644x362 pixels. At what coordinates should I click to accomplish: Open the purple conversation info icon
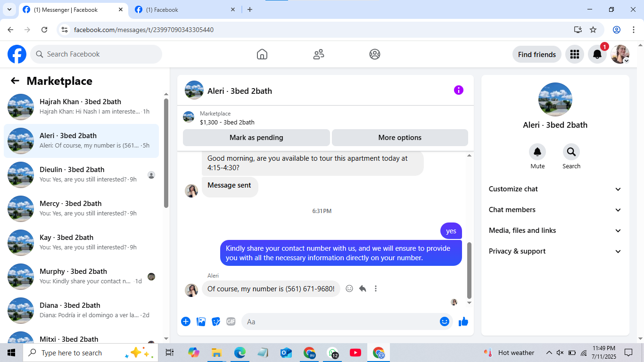(459, 90)
